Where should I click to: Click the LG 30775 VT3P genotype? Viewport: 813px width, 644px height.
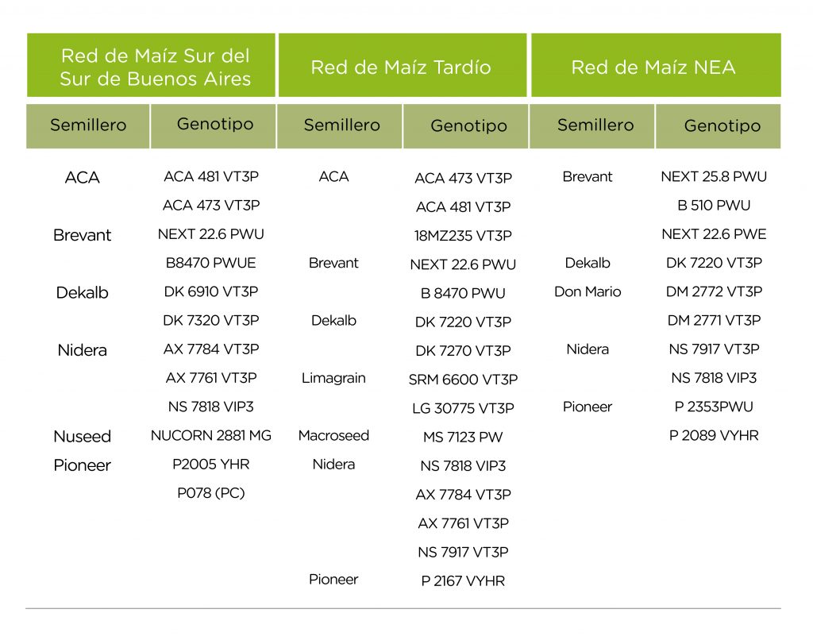tap(463, 408)
